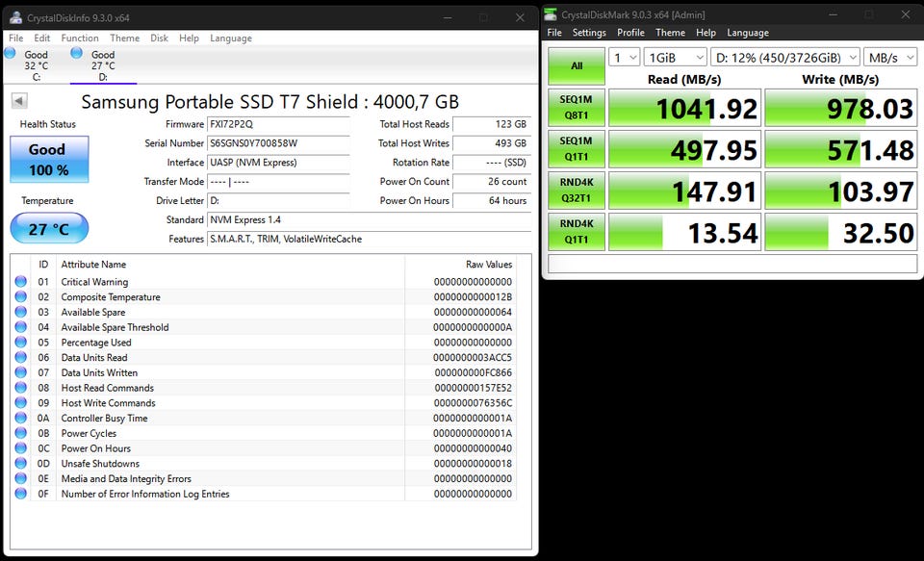Viewport: 924px width, 561px height.
Task: Start the SEQ1M Q1T1 benchmark
Action: (577, 149)
